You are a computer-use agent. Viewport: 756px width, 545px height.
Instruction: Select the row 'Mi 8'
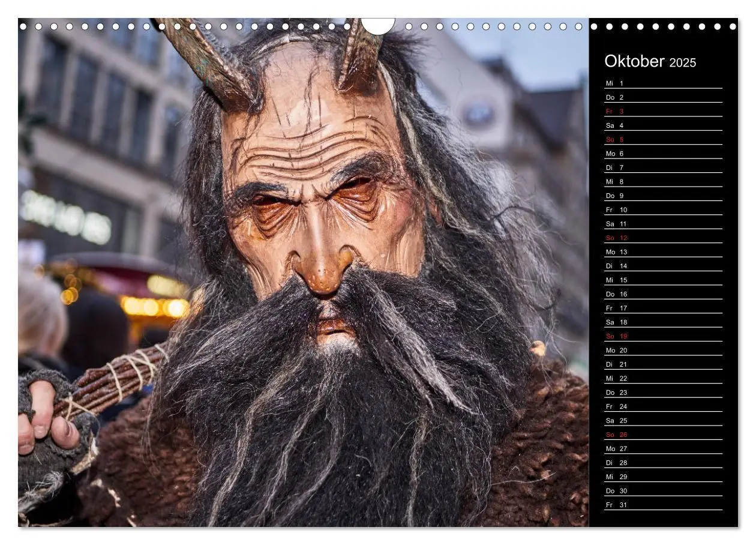tap(663, 181)
